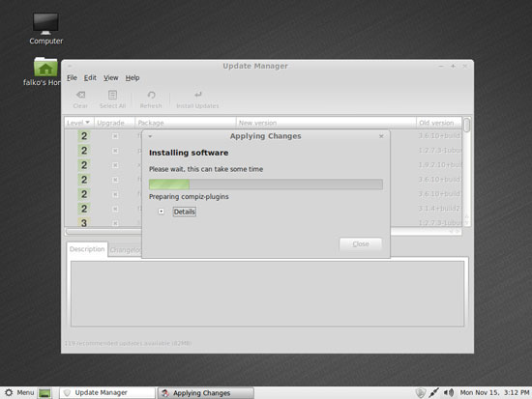Click the Details label button
Screen dimensions: 532x399
tap(184, 212)
